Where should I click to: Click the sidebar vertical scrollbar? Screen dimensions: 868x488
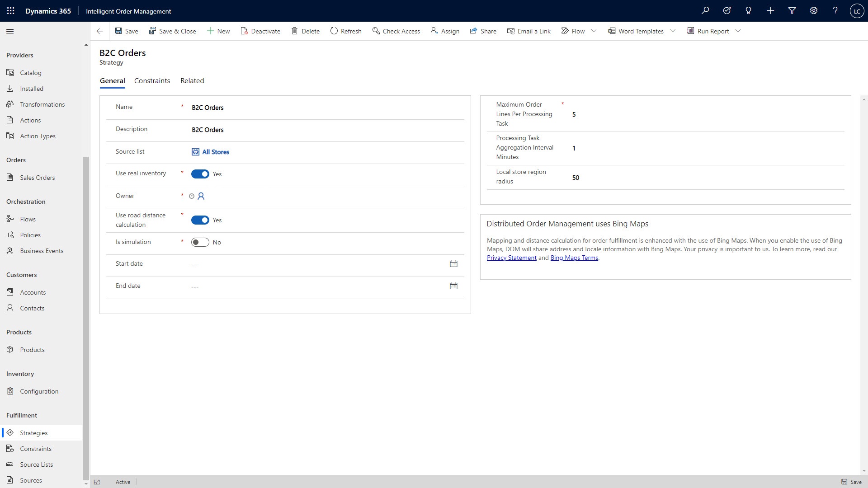pos(86,319)
